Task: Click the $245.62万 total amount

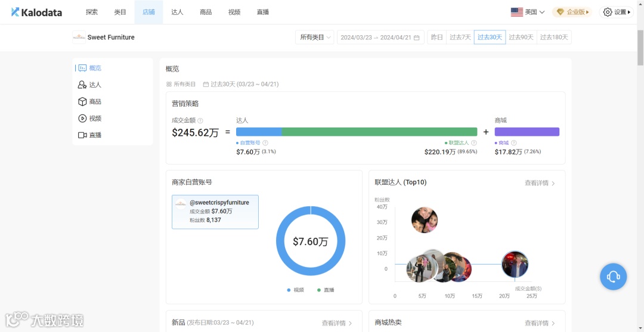Action: (x=195, y=132)
